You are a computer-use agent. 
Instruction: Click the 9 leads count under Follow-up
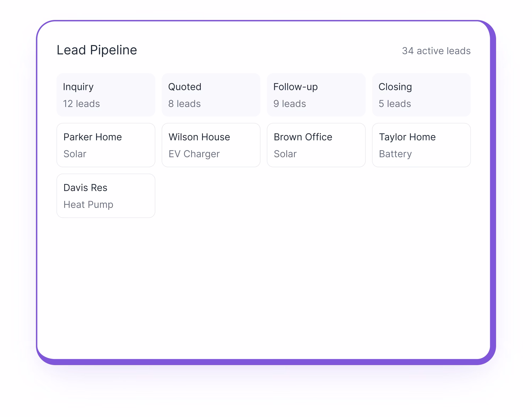click(289, 104)
